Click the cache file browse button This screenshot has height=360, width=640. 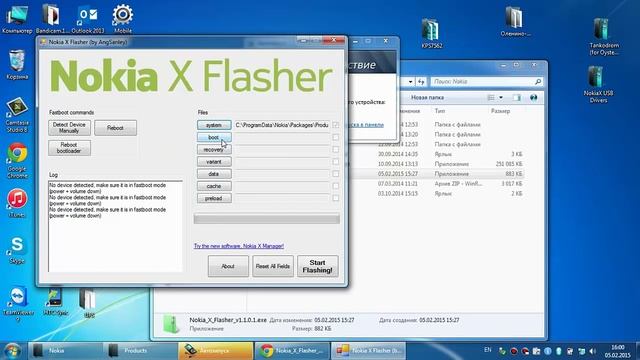[x=214, y=186]
